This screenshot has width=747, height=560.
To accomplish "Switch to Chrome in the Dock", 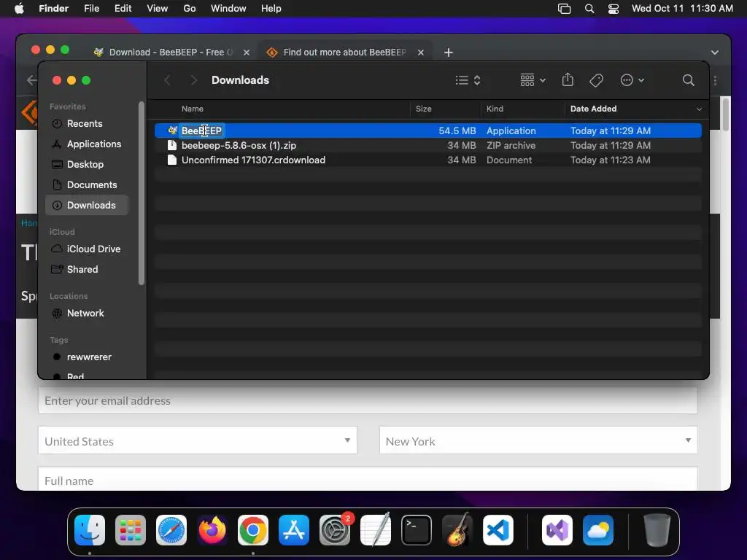I will click(x=253, y=529).
